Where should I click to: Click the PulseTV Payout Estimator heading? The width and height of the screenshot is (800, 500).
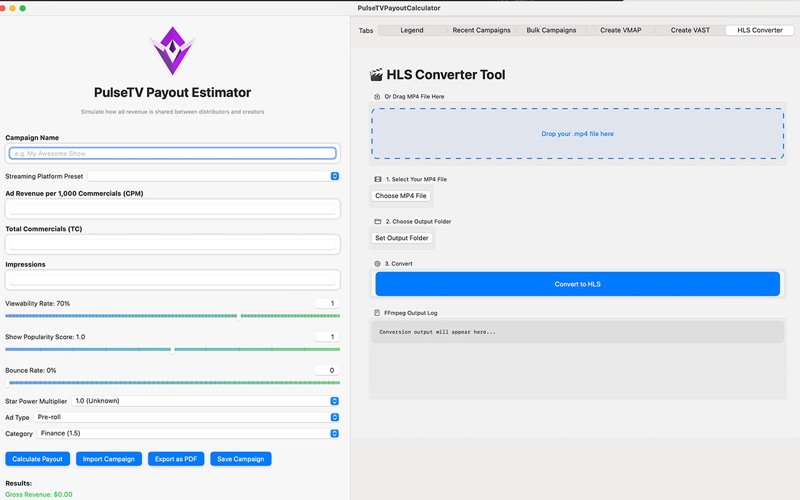172,93
